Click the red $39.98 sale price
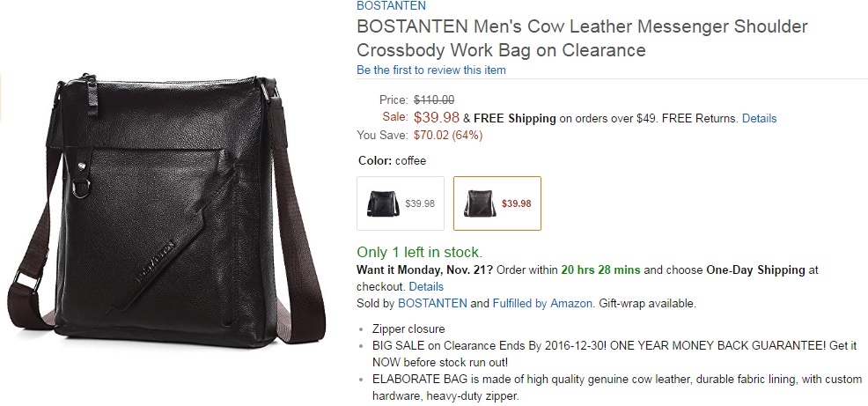This screenshot has width=868, height=406. [436, 118]
